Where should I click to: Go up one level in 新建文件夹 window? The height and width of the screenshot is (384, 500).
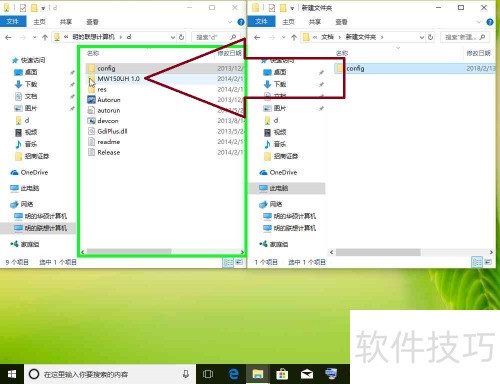(294, 37)
